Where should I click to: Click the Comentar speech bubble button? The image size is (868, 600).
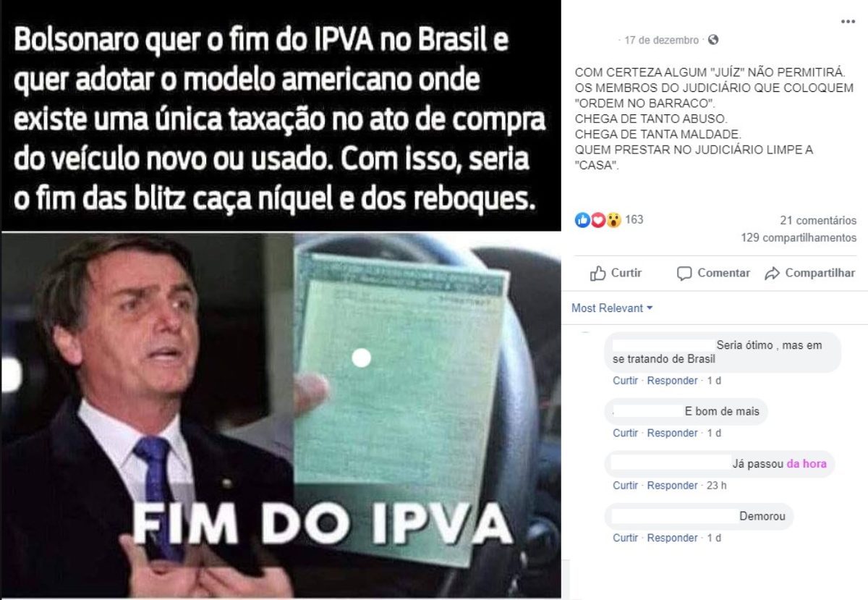coord(713,273)
